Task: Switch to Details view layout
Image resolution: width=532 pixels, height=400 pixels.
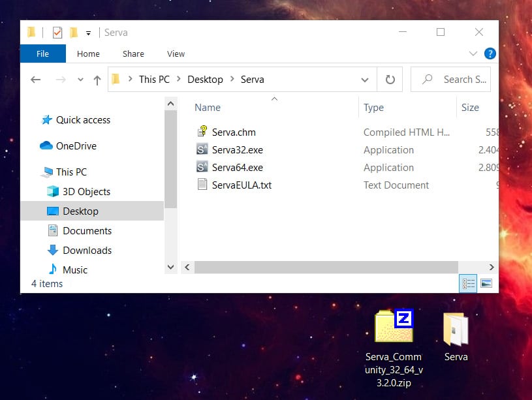Action: [x=468, y=283]
